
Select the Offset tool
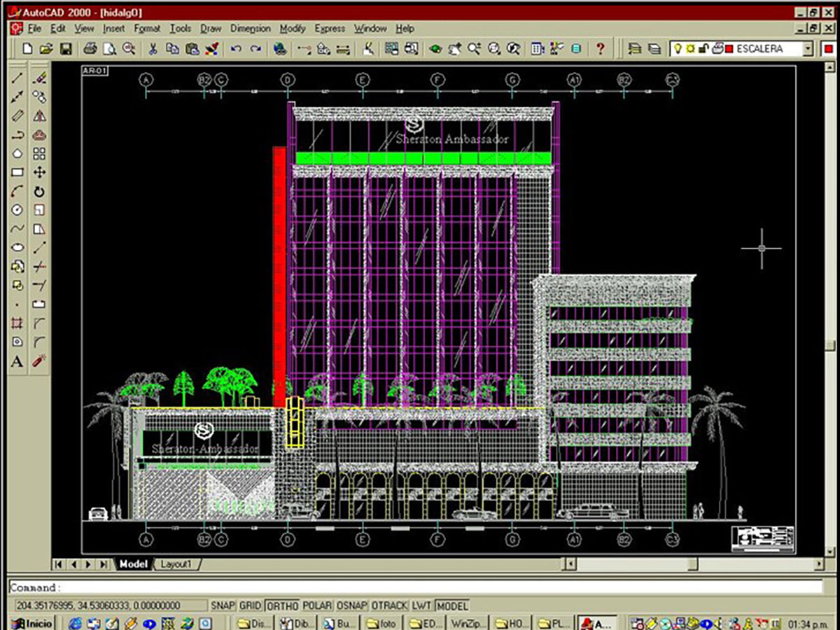40,134
